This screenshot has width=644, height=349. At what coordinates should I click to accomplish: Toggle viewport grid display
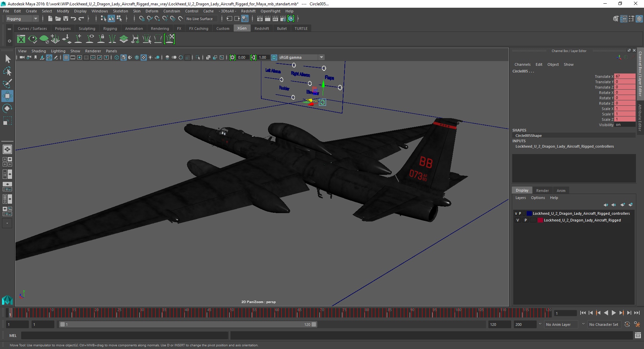66,57
